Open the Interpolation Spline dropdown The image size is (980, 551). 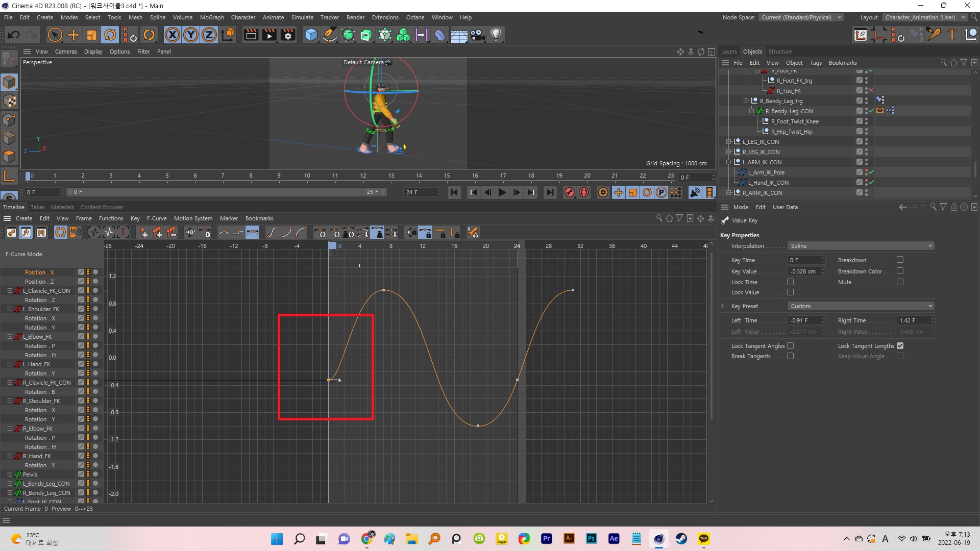[861, 246]
